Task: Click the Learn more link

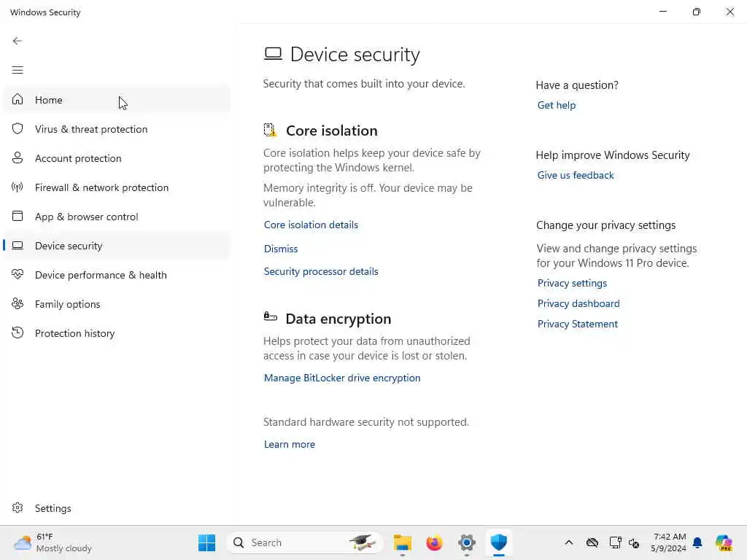Action: (x=290, y=444)
